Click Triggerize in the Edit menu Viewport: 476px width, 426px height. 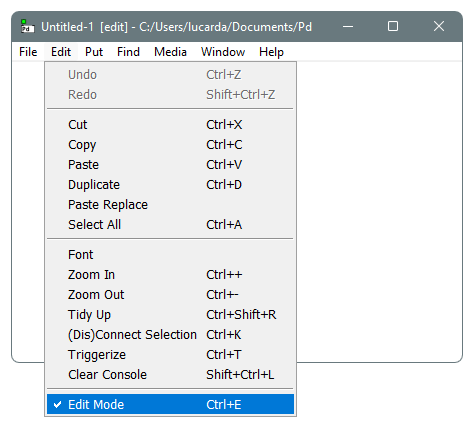point(170,355)
